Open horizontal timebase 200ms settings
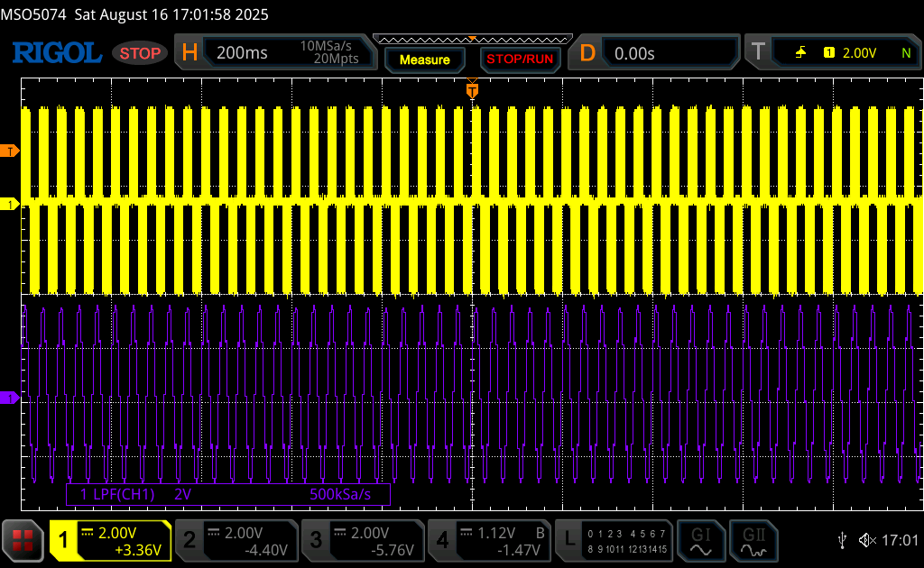This screenshot has height=568, width=924. coord(275,52)
